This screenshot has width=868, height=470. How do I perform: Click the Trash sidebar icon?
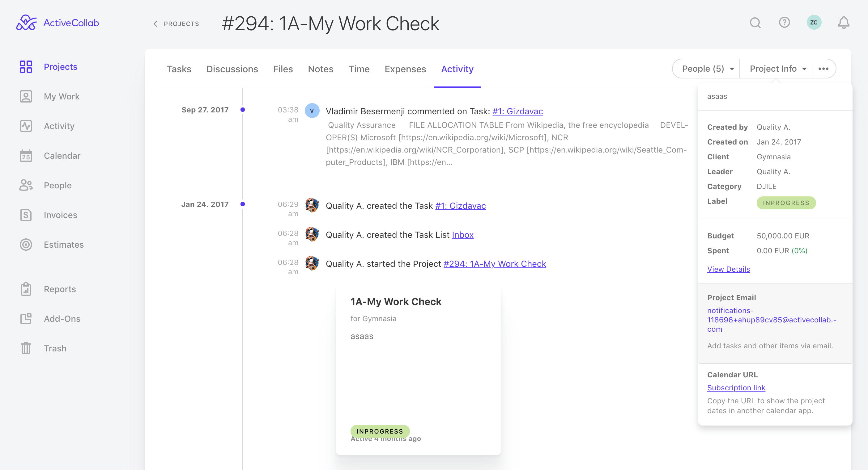coord(26,348)
